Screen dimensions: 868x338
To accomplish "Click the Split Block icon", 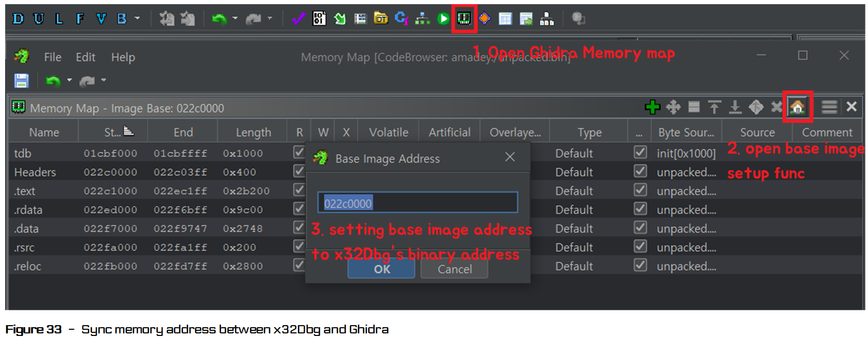I will 694,106.
